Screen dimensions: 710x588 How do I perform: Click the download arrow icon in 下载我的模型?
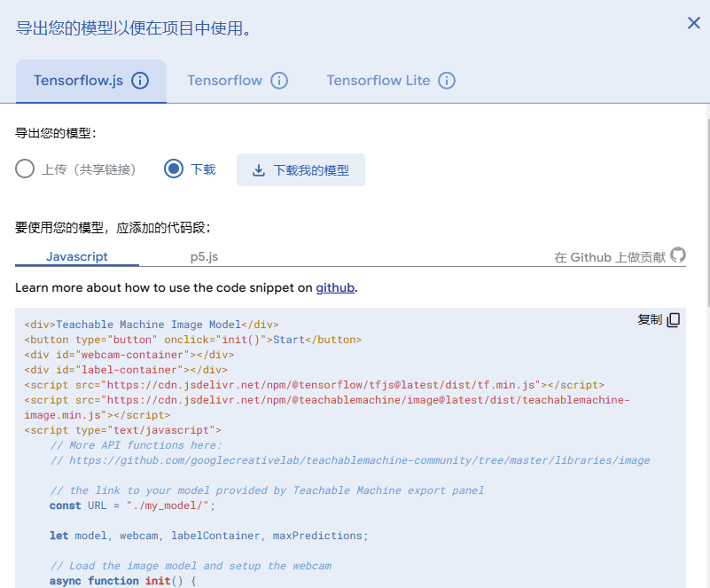259,170
